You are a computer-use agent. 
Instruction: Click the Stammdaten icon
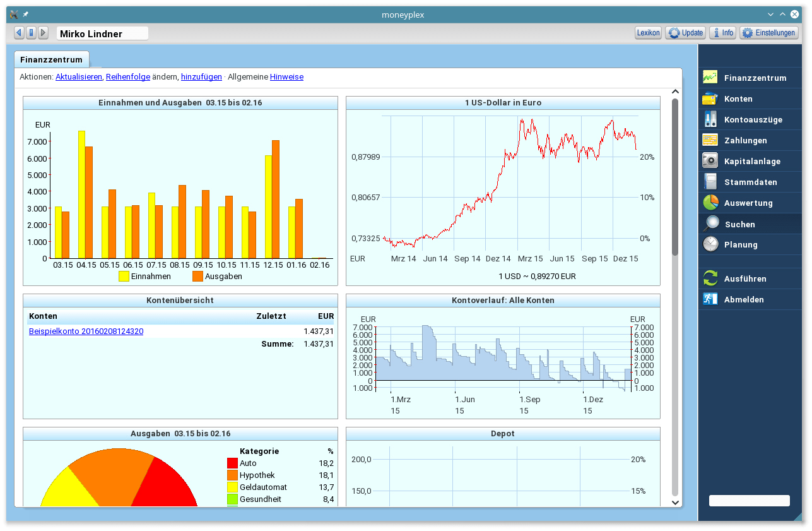click(710, 182)
